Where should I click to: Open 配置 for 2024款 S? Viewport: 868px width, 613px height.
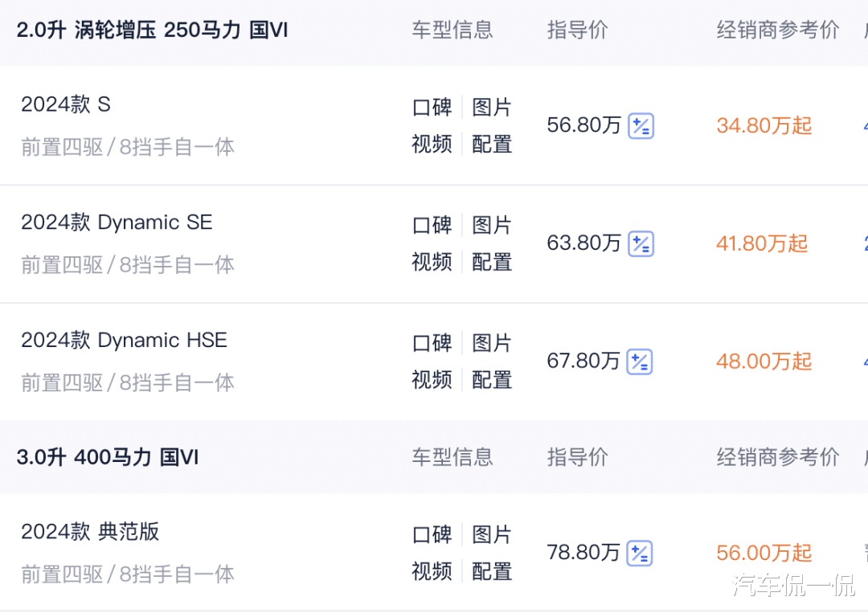point(492,144)
